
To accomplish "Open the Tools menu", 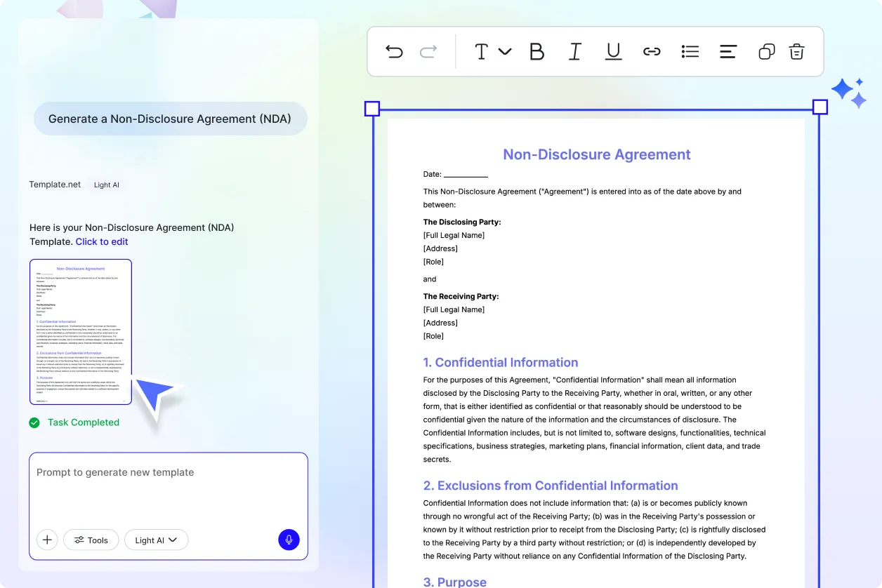I will 91,540.
